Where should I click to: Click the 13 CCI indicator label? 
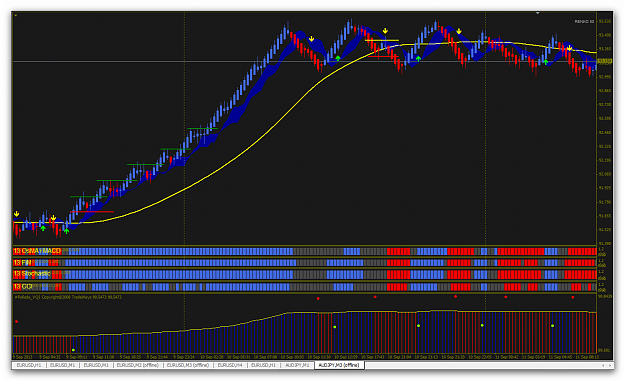pos(23,287)
